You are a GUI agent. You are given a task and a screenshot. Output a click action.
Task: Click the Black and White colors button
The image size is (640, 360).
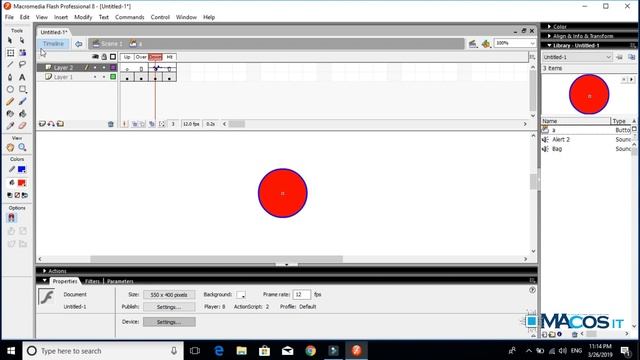tap(9, 196)
